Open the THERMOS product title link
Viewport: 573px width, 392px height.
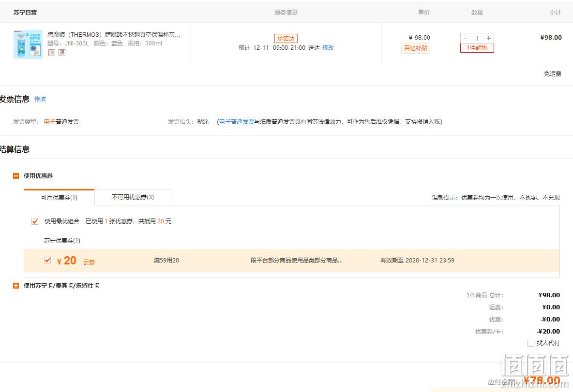[114, 35]
